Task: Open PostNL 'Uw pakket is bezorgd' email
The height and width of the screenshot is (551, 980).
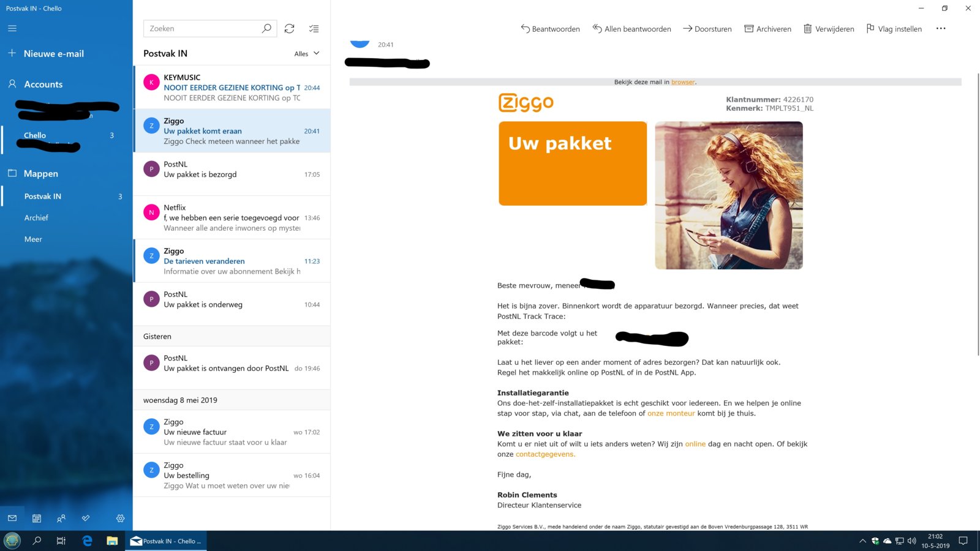Action: click(x=232, y=174)
